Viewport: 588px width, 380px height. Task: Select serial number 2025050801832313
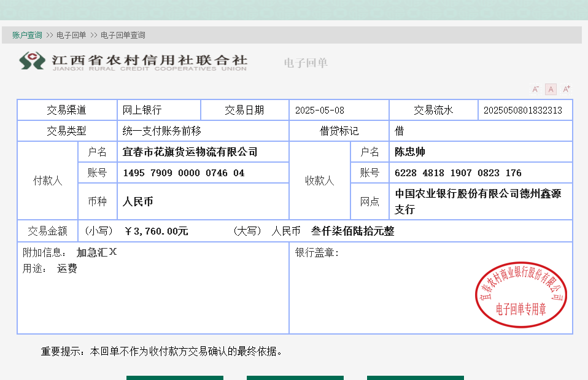(523, 111)
